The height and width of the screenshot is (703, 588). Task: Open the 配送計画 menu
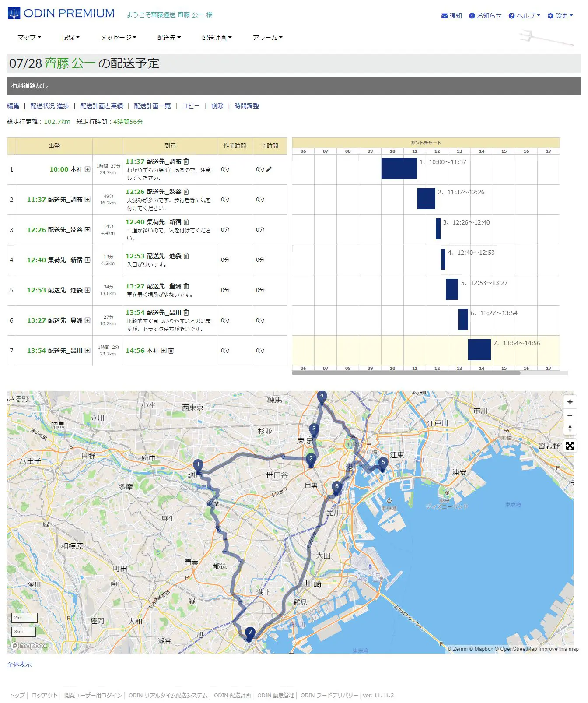(217, 38)
